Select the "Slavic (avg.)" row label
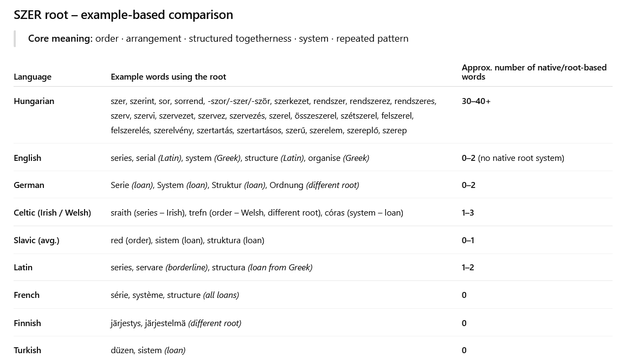Viewport: 618px width, 364px height. (36, 240)
